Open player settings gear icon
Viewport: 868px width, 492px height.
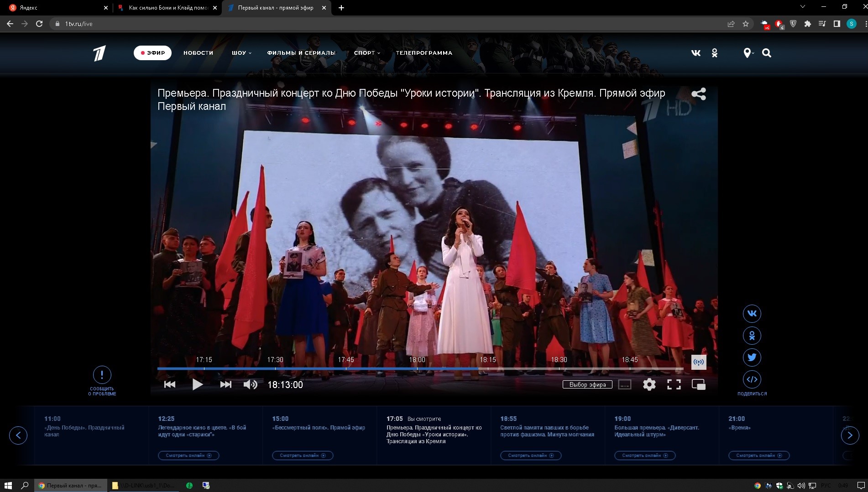(x=649, y=384)
